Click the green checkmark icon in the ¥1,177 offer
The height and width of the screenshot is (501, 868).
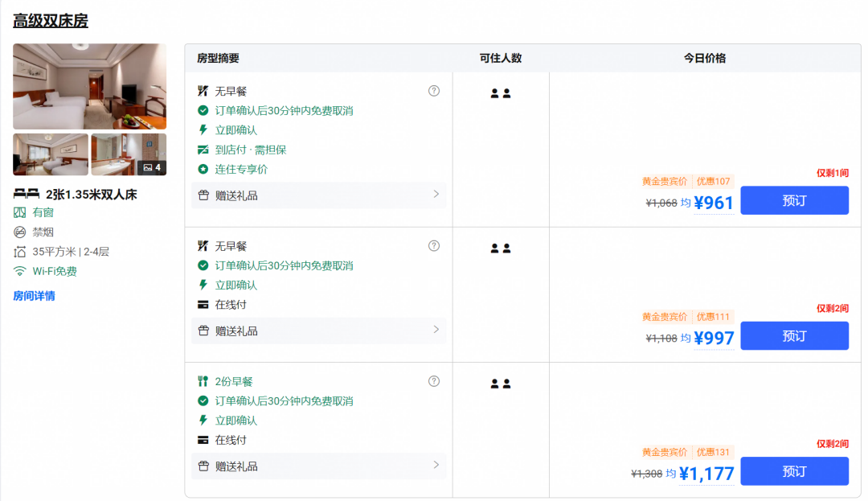tap(203, 400)
